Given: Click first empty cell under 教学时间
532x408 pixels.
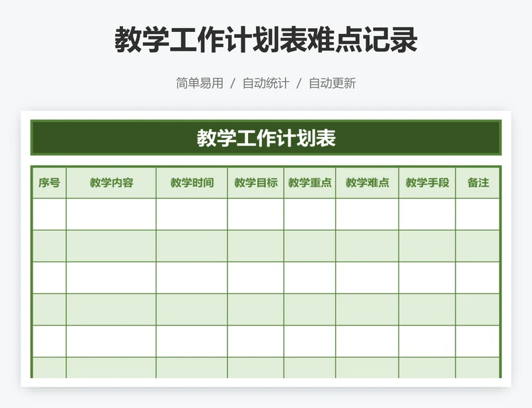Looking at the screenshot, I should pyautogui.click(x=192, y=214).
